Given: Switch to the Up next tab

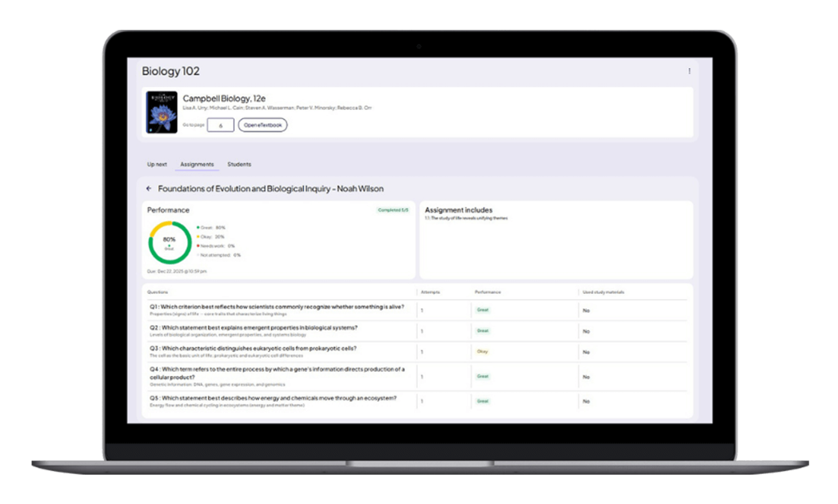Looking at the screenshot, I should 157,164.
